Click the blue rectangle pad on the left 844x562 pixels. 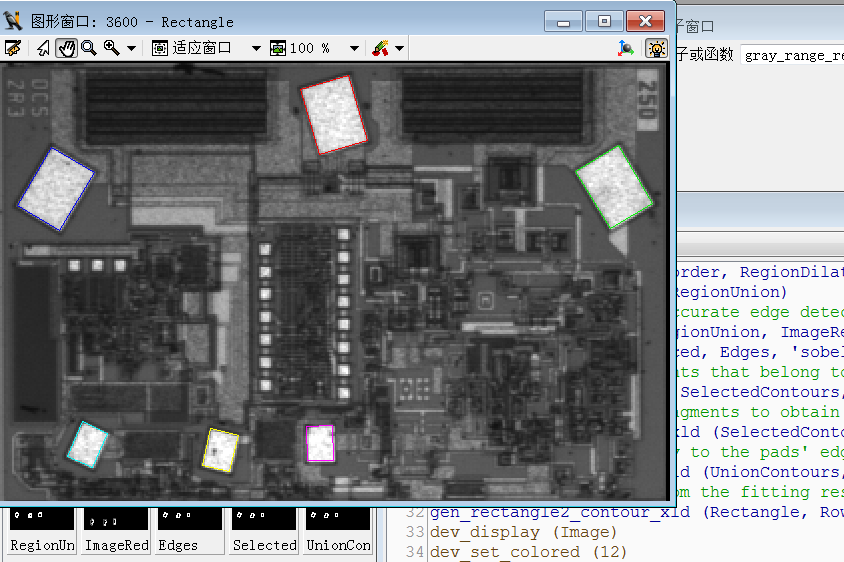click(x=56, y=189)
